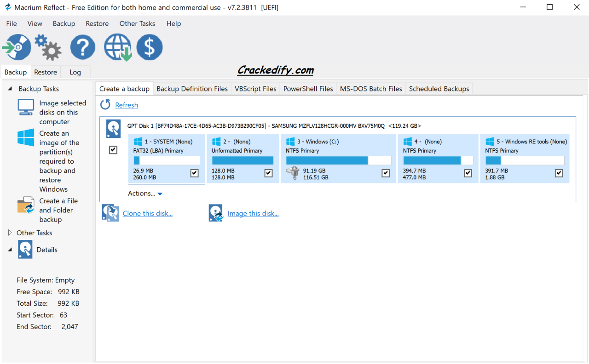Open the Scheduled Backups tab
Screen dimensions: 589x364
pos(439,89)
